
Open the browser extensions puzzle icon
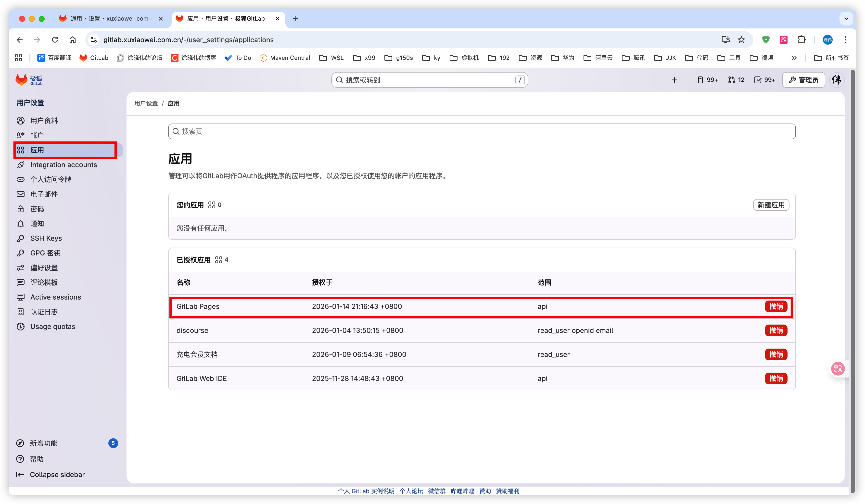(x=801, y=40)
